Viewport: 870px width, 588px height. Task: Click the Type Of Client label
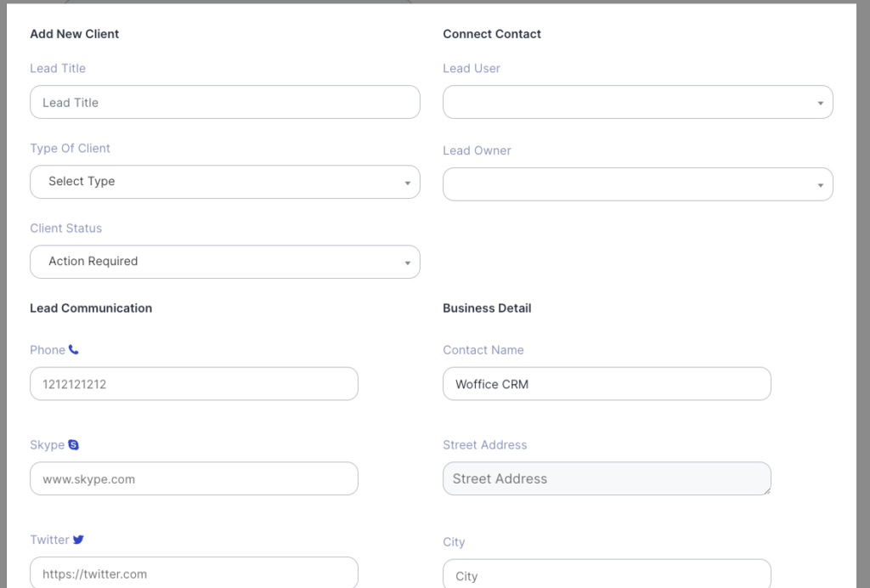point(71,149)
